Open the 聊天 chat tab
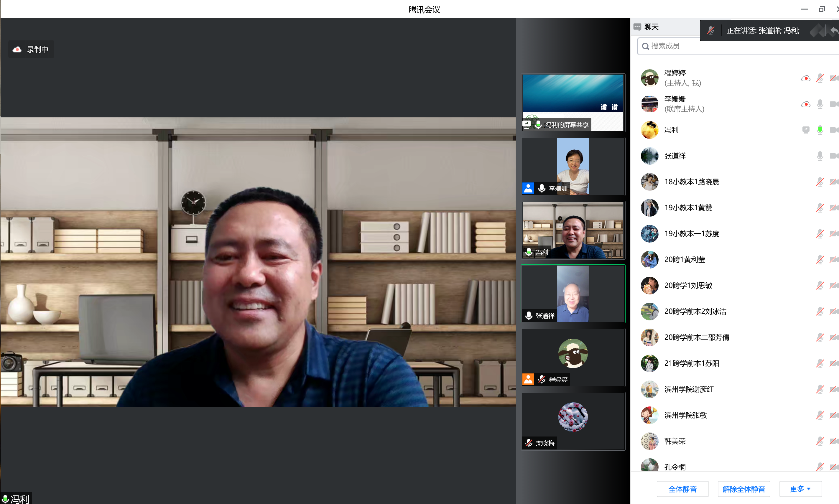 tap(647, 27)
